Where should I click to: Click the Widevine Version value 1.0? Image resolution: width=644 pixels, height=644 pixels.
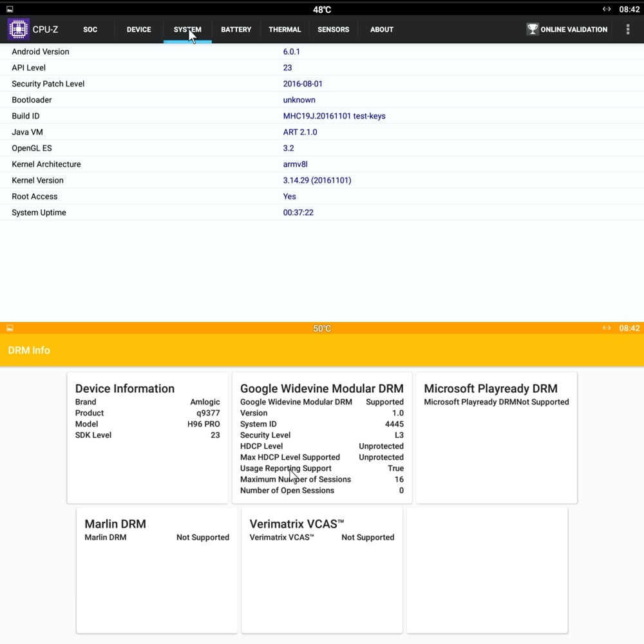pyautogui.click(x=397, y=413)
